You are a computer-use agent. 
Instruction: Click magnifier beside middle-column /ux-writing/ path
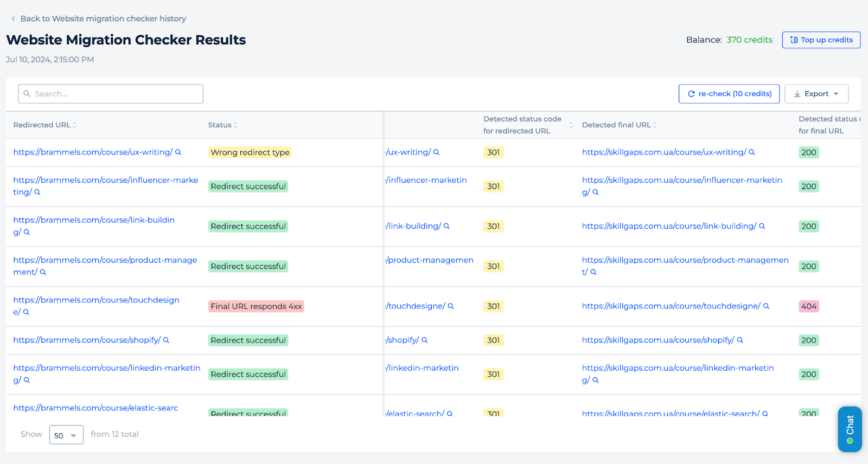click(x=437, y=152)
